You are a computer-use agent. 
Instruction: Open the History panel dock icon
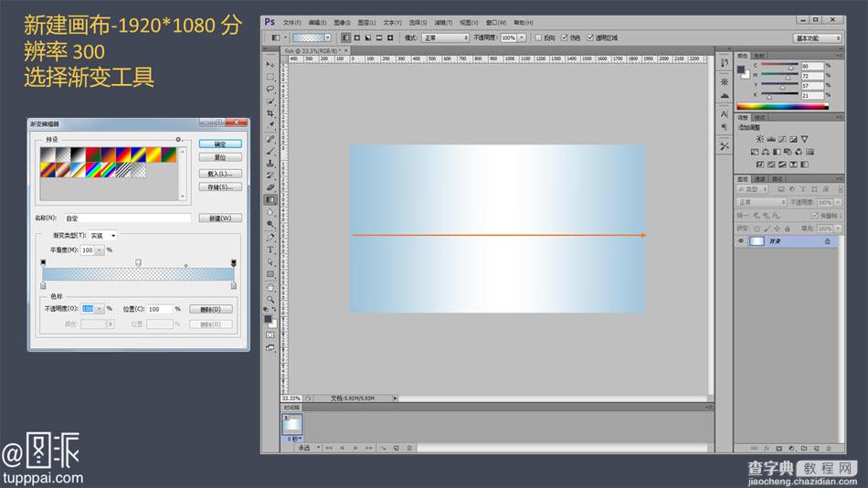coord(724,62)
